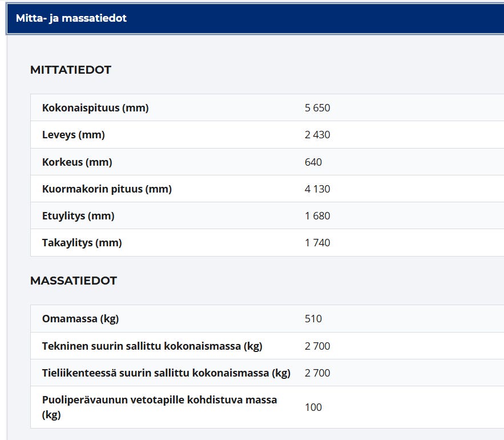The image size is (504, 440).
Task: Select the Kokonaispituus (mm) row label
Action: tap(95, 108)
